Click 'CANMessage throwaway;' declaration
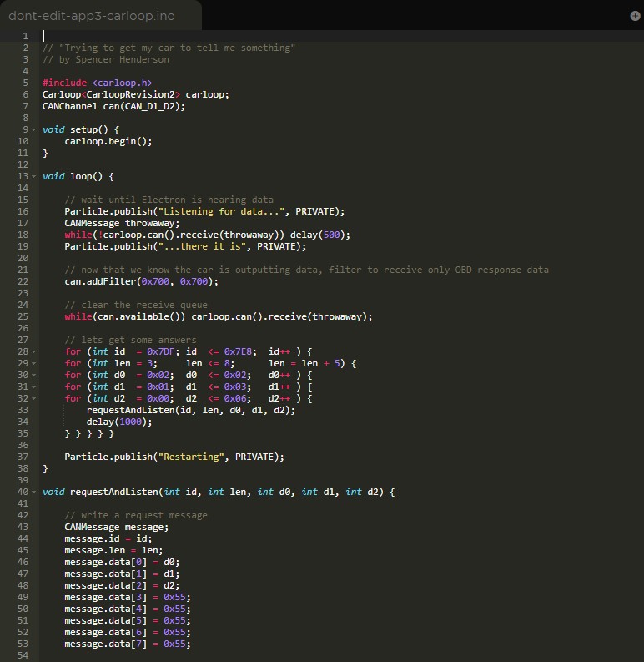 pos(122,223)
